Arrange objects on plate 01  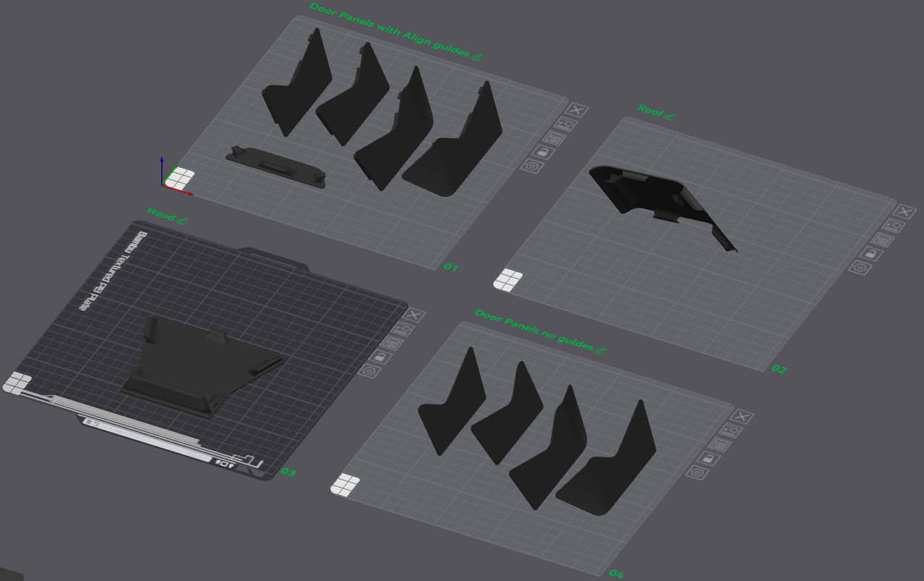tap(554, 137)
